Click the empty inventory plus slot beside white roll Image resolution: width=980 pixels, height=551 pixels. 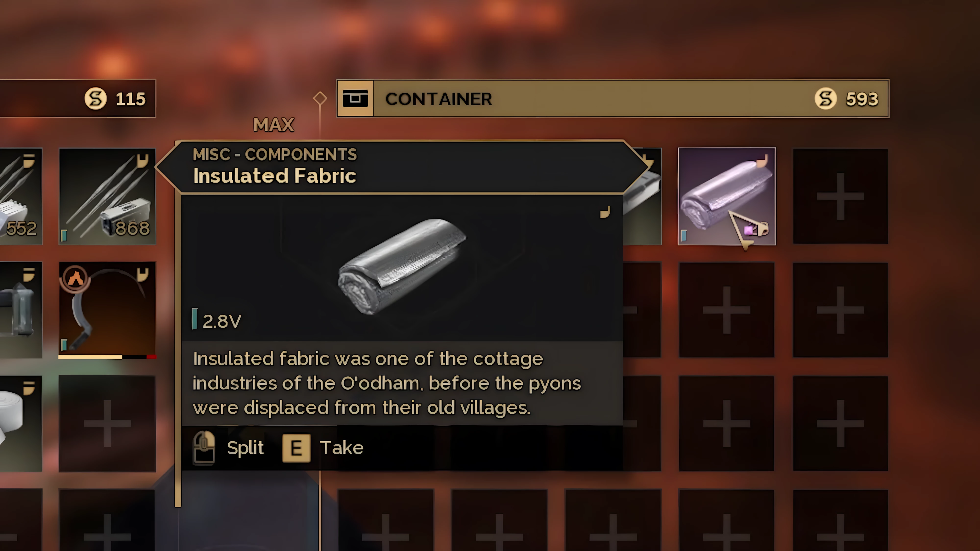pos(107,424)
